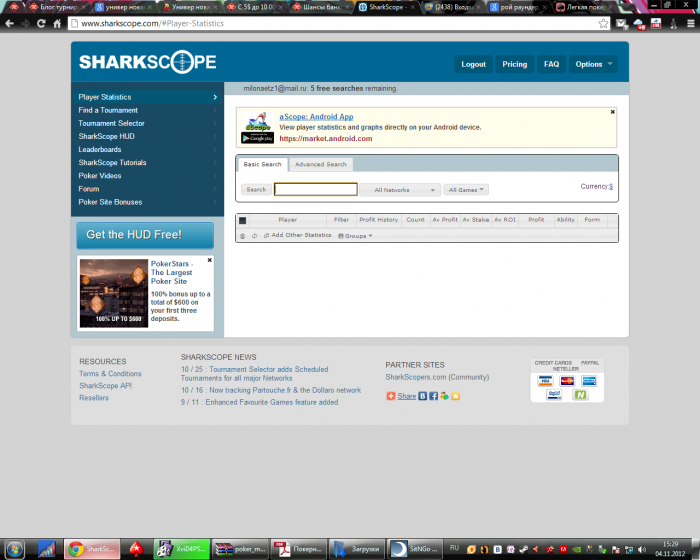Bookmark page with the star icon

coord(603,24)
